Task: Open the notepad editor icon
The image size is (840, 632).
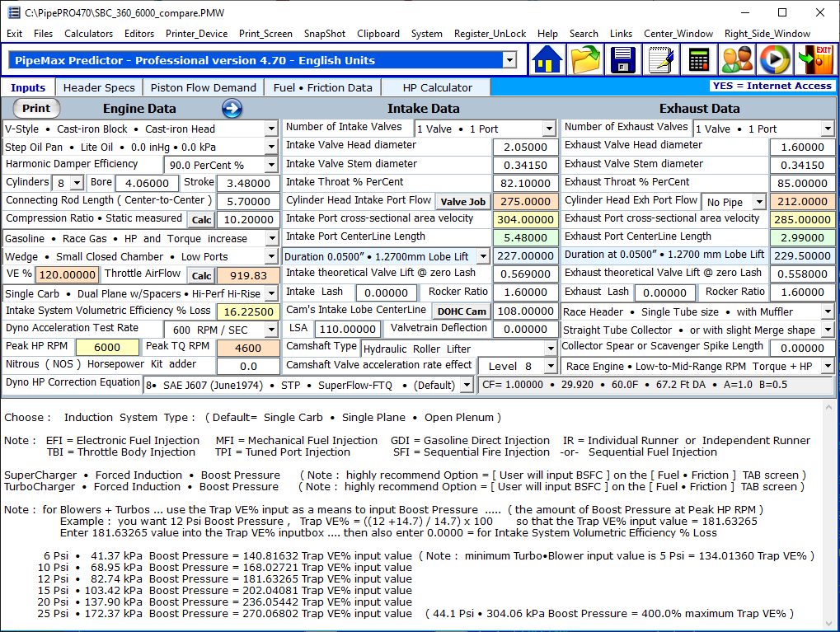Action: point(660,60)
